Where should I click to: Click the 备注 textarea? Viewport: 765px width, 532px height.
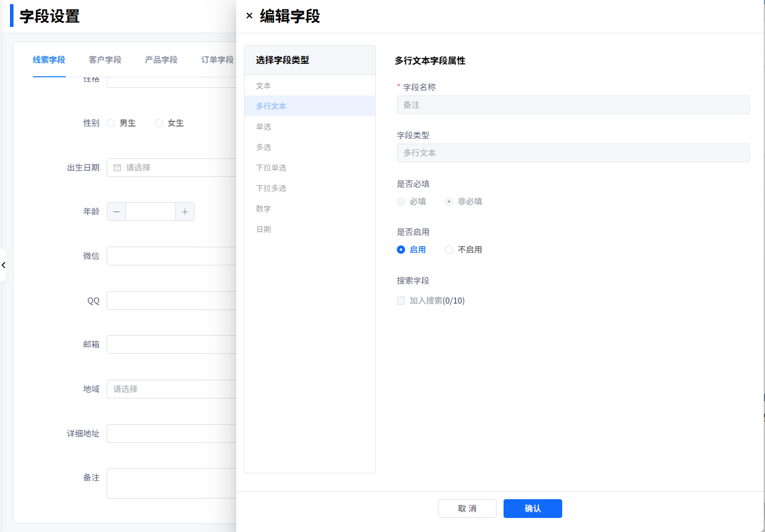click(x=171, y=483)
